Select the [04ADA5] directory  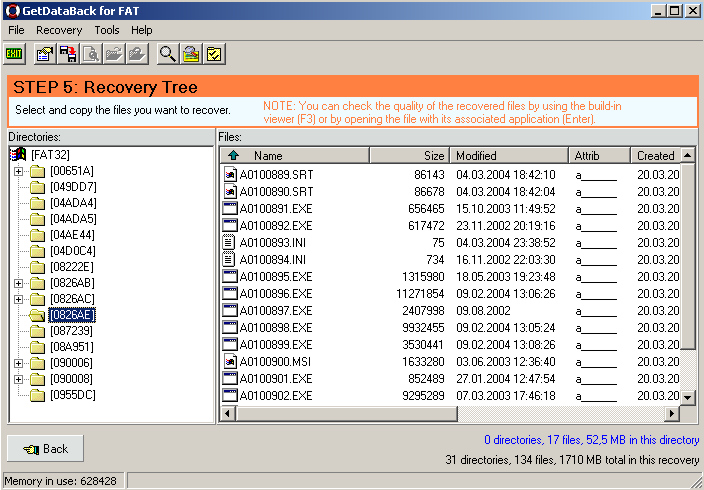point(73,219)
